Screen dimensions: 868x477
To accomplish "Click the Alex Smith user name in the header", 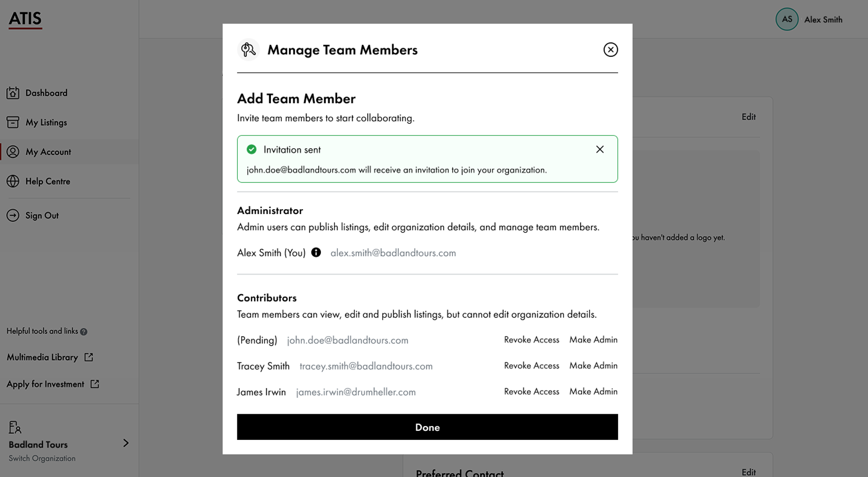I will 823,19.
